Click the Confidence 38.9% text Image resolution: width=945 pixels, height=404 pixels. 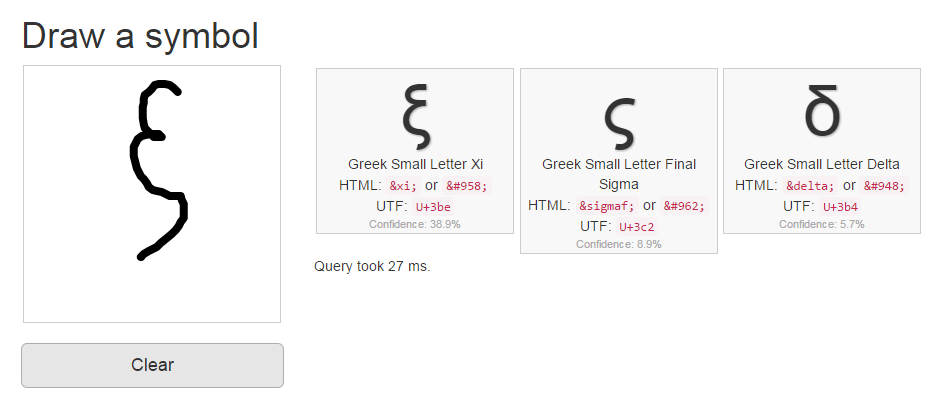pyautogui.click(x=415, y=224)
